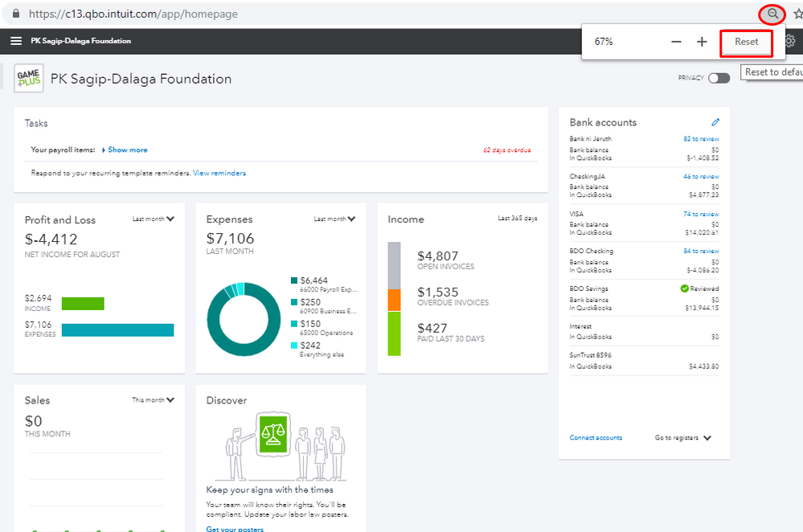Click the green income bar in Profit and Loss
This screenshot has height=532, width=803.
point(83,303)
